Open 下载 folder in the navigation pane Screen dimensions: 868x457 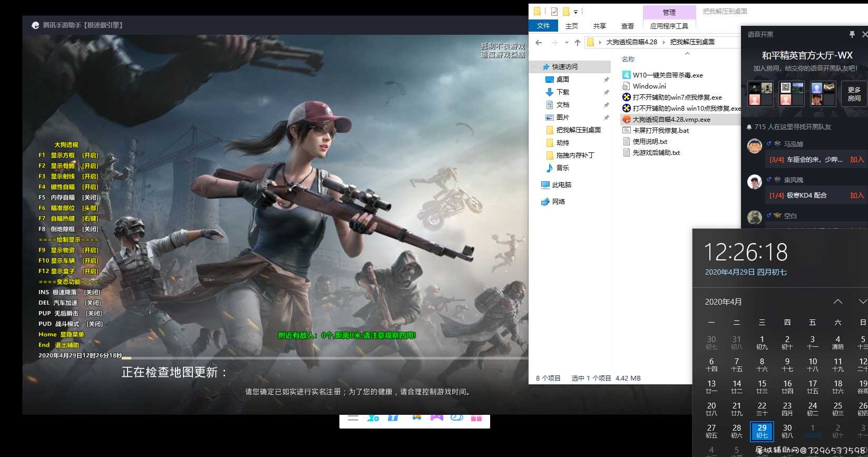coord(563,92)
